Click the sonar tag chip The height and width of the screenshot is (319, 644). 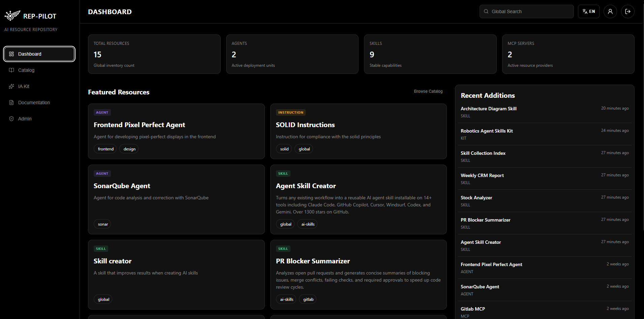[103, 224]
